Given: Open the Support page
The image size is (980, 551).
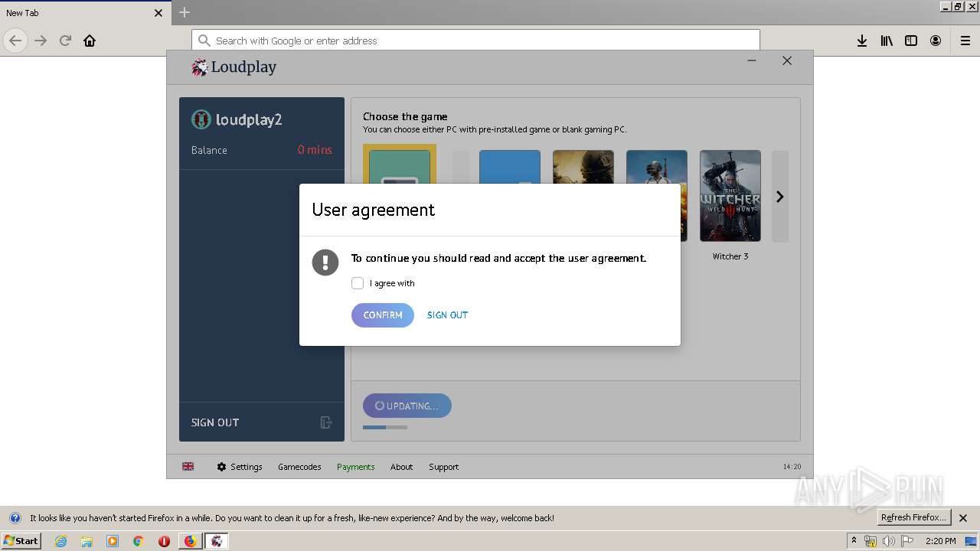Looking at the screenshot, I should pyautogui.click(x=443, y=467).
